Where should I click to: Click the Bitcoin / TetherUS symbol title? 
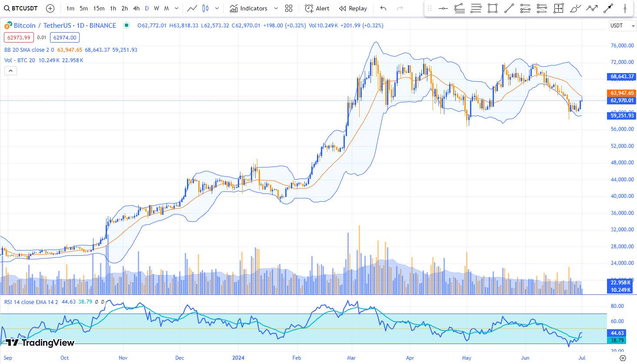[x=65, y=26]
